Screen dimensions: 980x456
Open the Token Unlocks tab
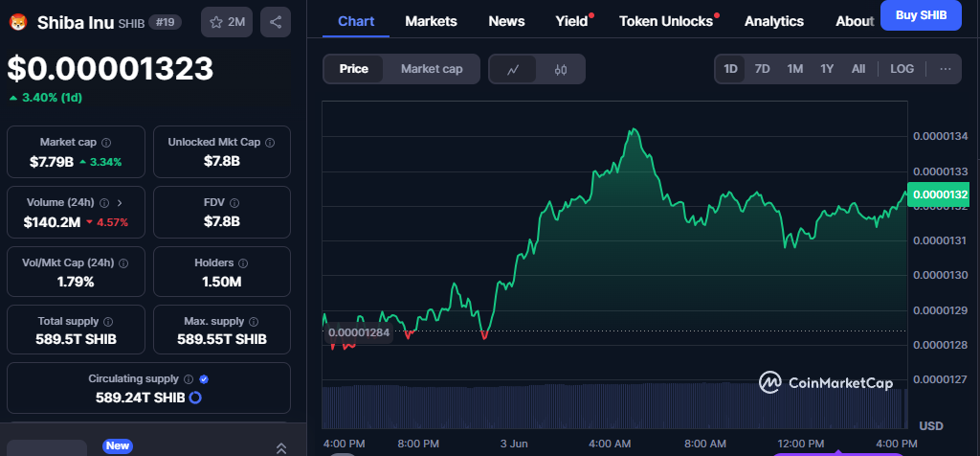click(x=666, y=21)
